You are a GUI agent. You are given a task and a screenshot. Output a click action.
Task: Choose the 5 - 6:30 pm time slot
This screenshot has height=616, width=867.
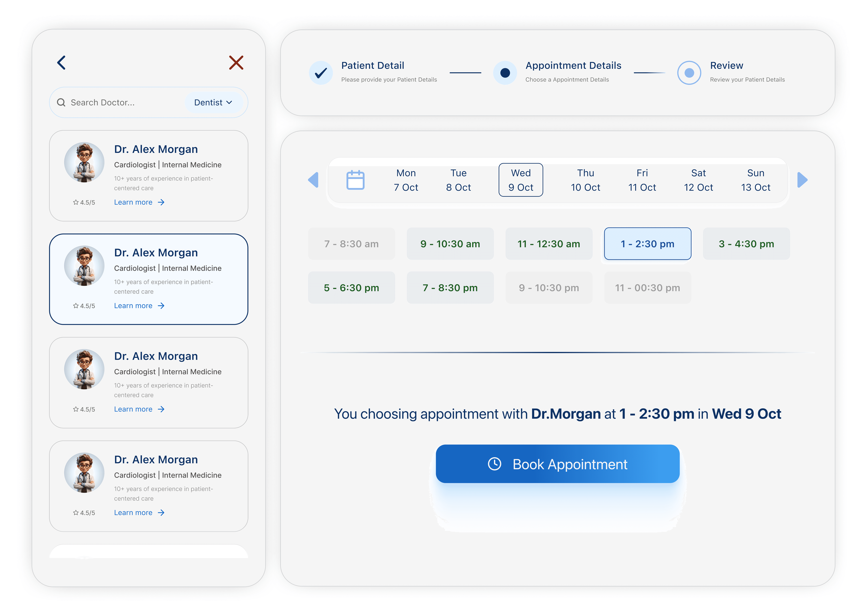point(351,288)
